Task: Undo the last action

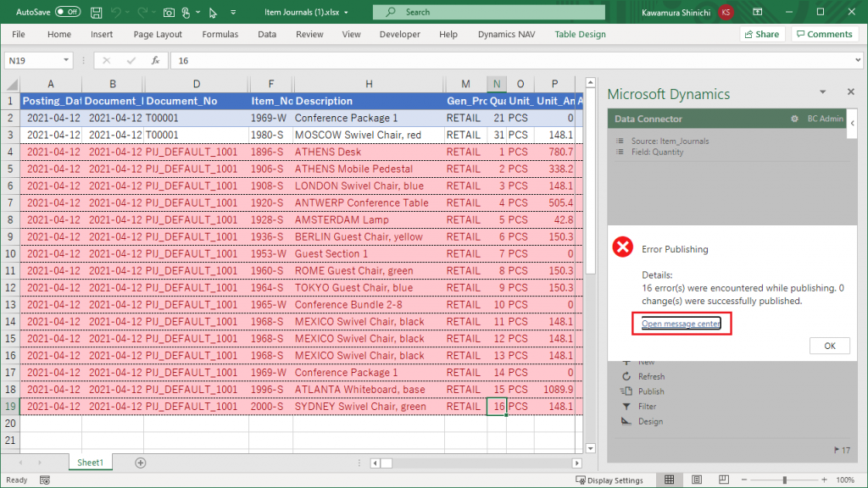Action: [x=115, y=12]
